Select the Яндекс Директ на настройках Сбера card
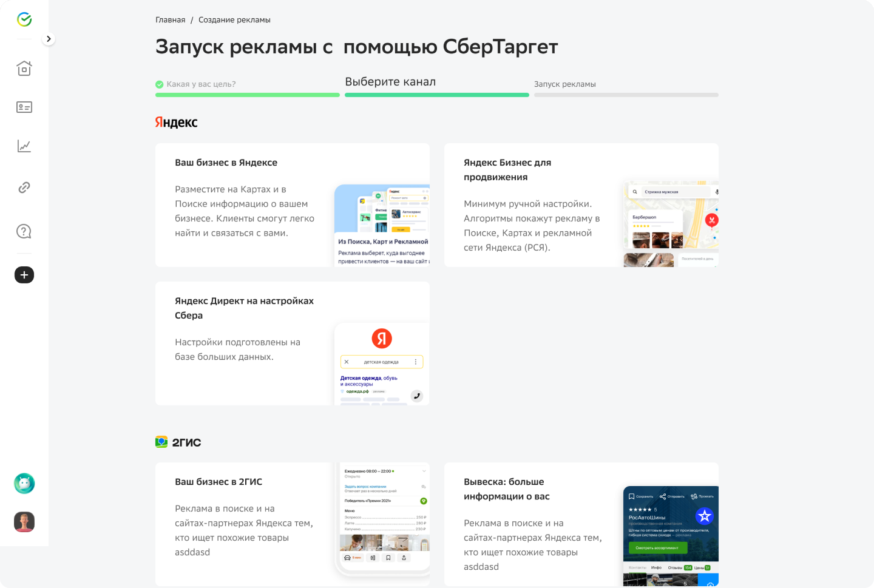This screenshot has width=874, height=588. 293,343
